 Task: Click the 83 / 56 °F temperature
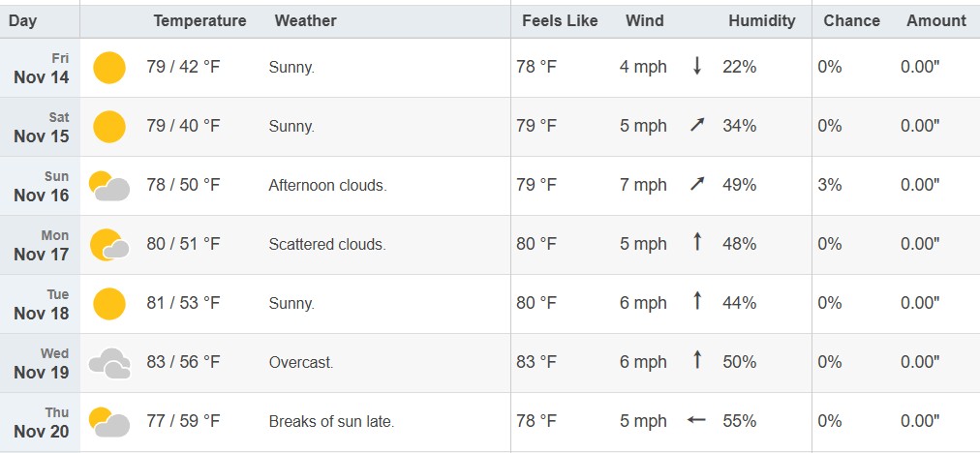(x=184, y=362)
